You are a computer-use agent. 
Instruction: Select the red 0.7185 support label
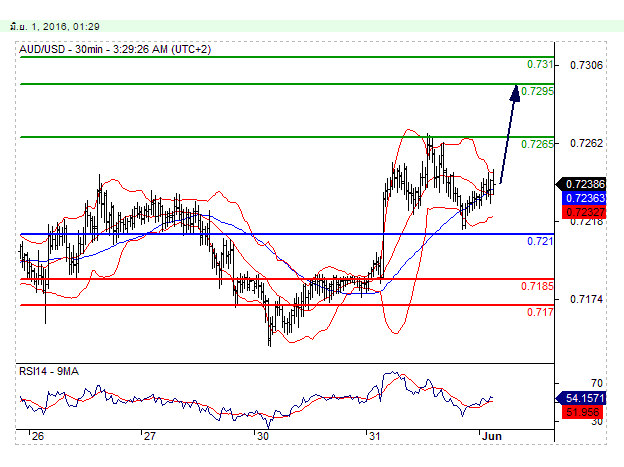[x=537, y=286]
